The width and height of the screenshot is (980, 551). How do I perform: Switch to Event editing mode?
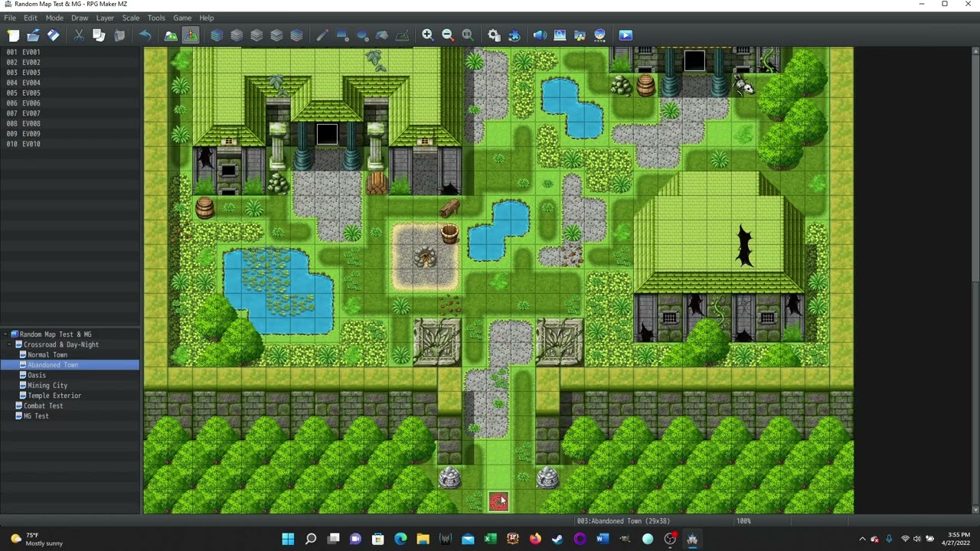click(x=191, y=35)
